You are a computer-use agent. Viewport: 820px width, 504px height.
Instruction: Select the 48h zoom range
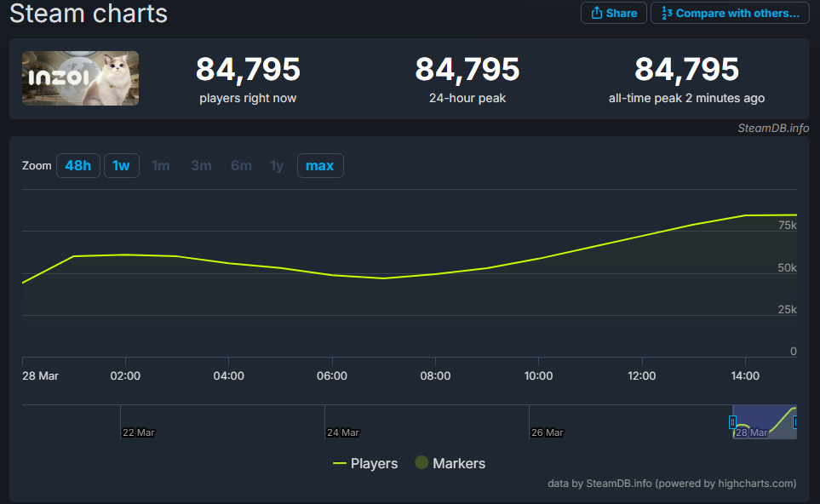point(78,166)
